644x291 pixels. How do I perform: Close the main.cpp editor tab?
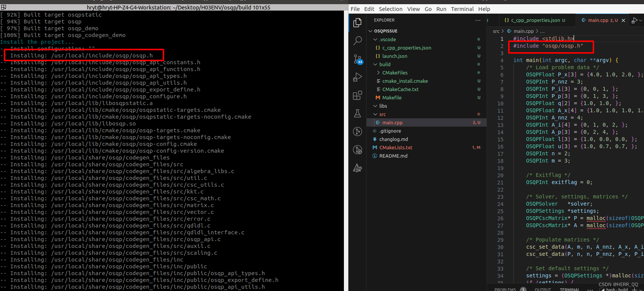coord(623,20)
